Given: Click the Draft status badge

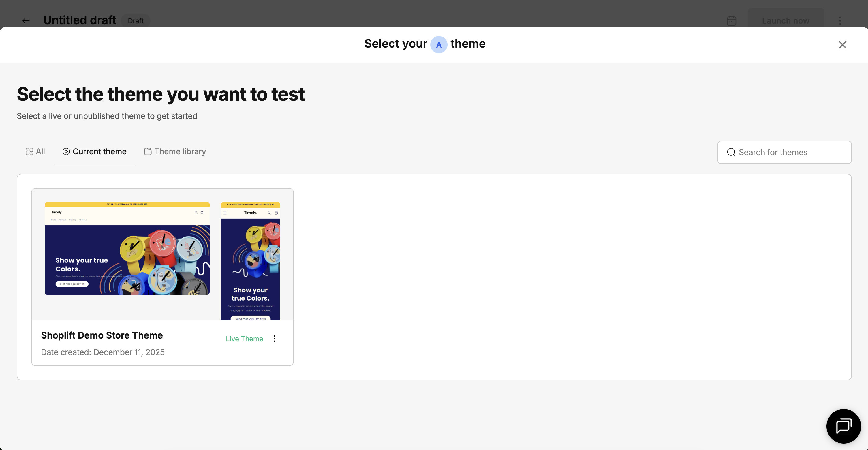Looking at the screenshot, I should tap(136, 21).
